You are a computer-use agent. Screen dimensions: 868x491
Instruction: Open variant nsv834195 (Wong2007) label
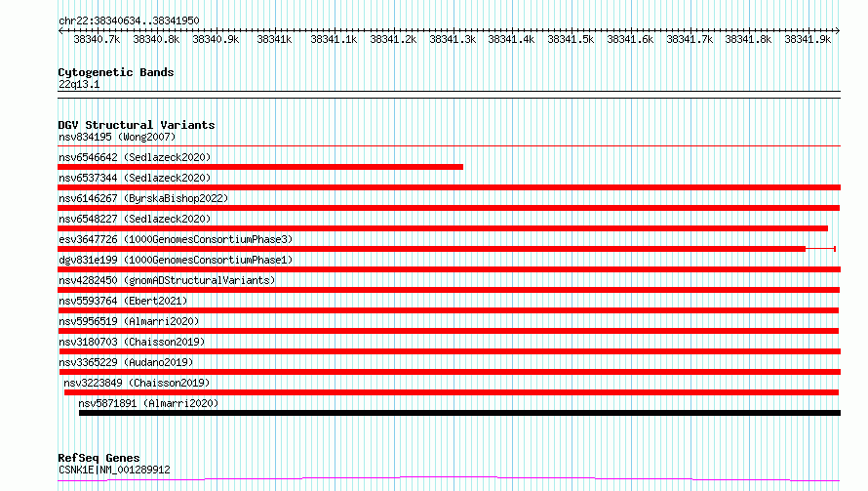click(x=117, y=137)
